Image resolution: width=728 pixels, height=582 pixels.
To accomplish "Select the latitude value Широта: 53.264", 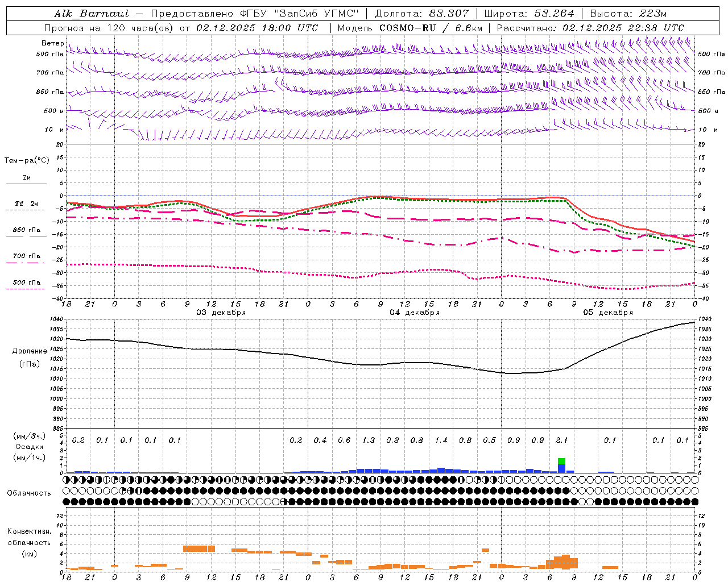I will 529,14.
